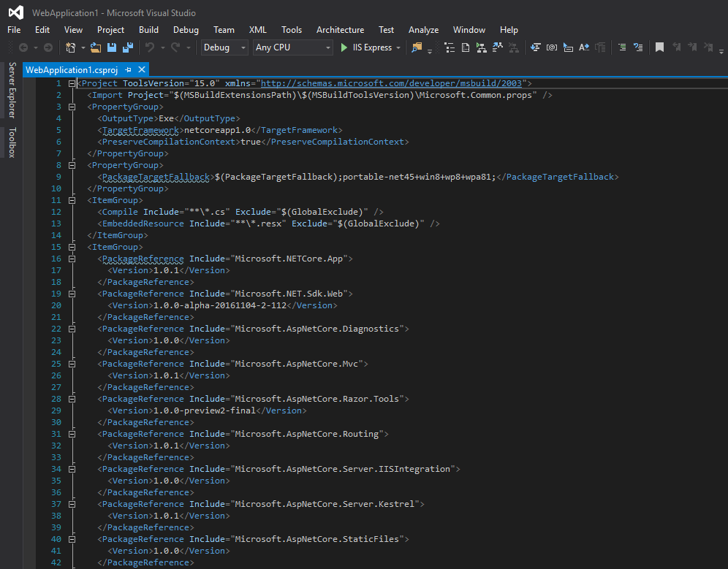Collapse the Microsoft.NET.Sdk.Web PackageReference
Screen dimensions: 728x569
click(72, 294)
